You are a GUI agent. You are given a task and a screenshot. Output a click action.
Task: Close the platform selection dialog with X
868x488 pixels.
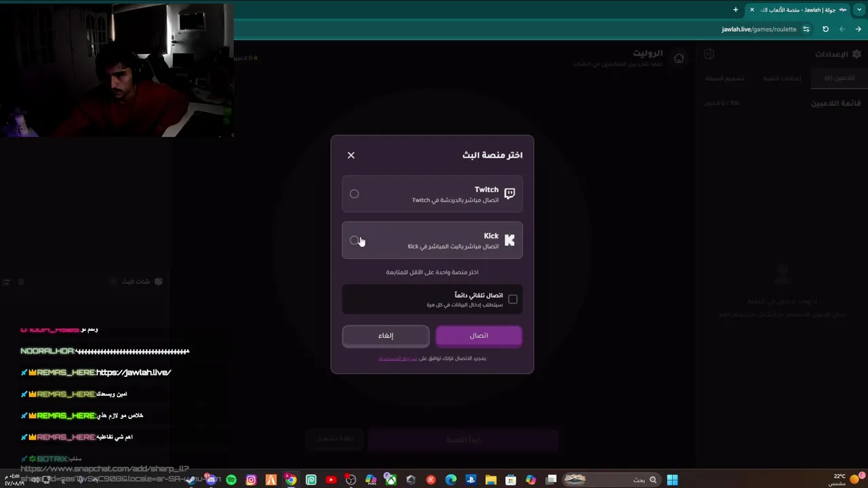coord(351,155)
